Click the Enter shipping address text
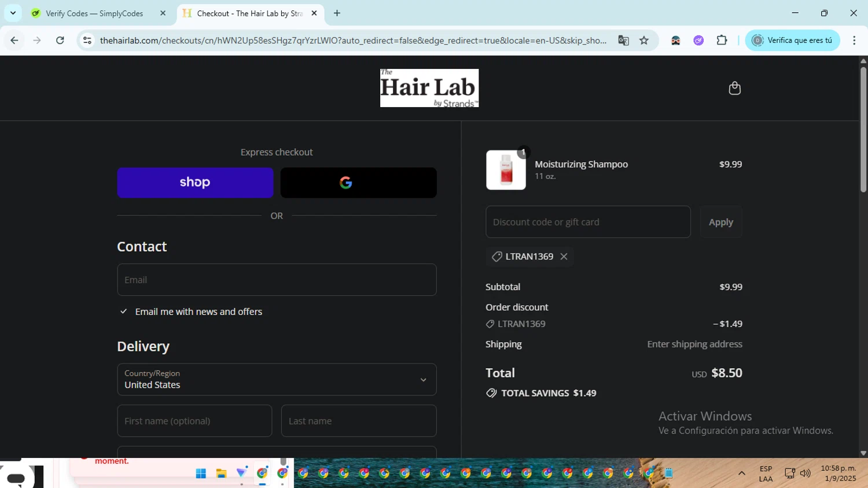The height and width of the screenshot is (488, 868). click(x=694, y=344)
